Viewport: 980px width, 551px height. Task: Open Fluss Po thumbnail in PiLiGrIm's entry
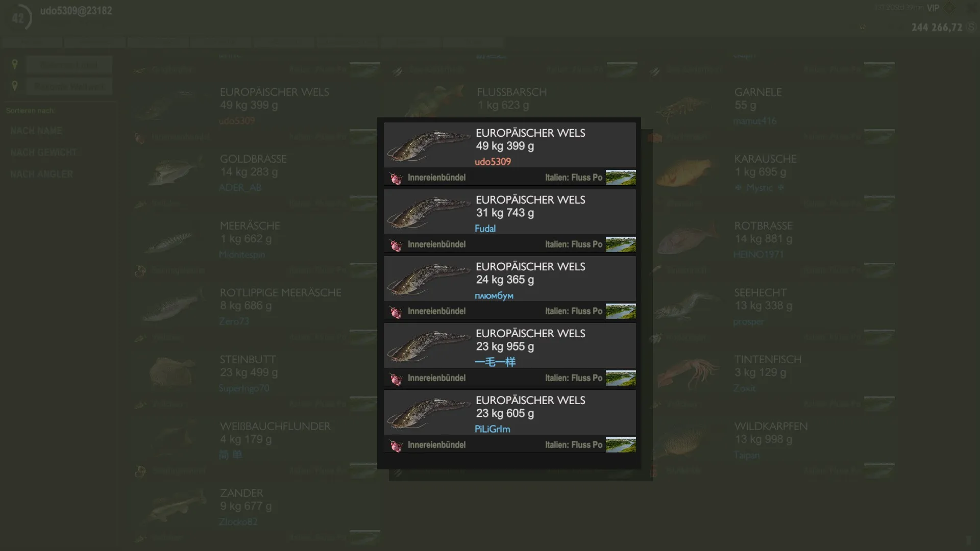tap(621, 445)
